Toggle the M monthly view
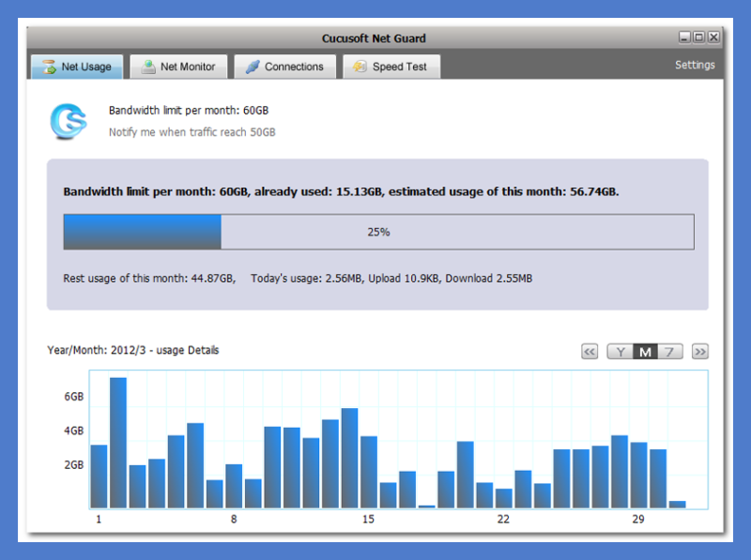The height and width of the screenshot is (560, 751). pos(644,351)
